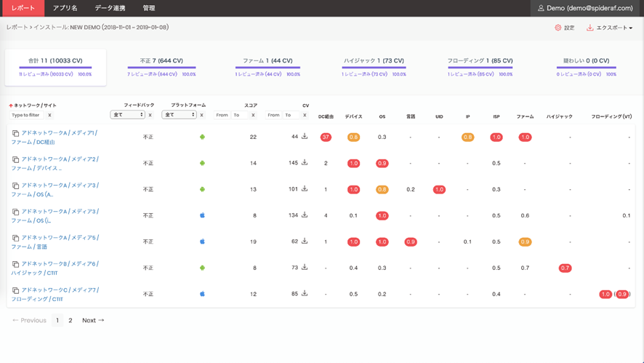The width and height of the screenshot is (644, 363).
Task: Open アドネットワークA / メディア5 link
Action: pyautogui.click(x=55, y=242)
